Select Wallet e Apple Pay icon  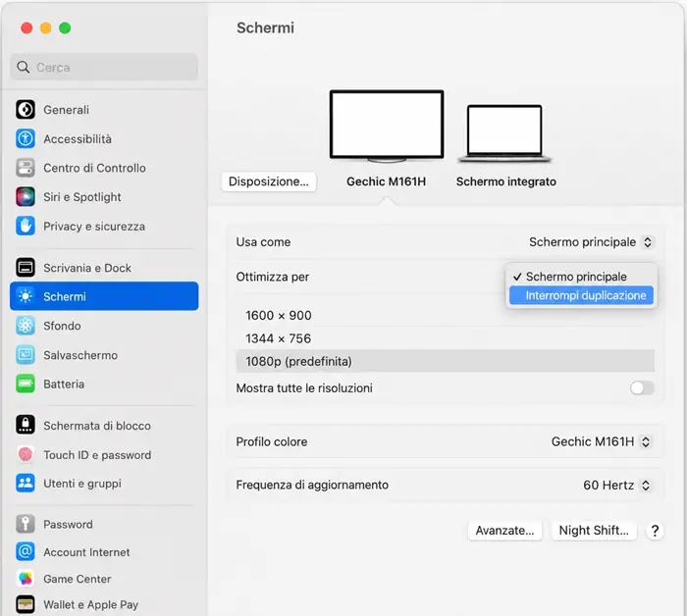pos(26,604)
